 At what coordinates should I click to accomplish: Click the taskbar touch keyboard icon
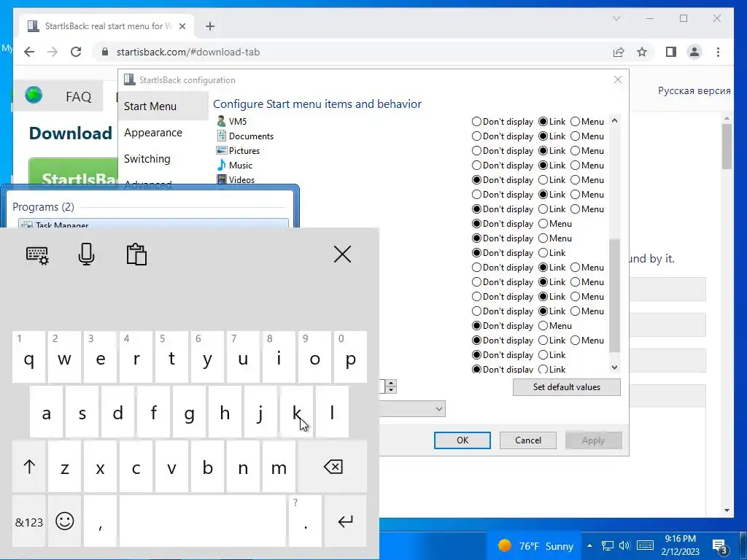[645, 545]
